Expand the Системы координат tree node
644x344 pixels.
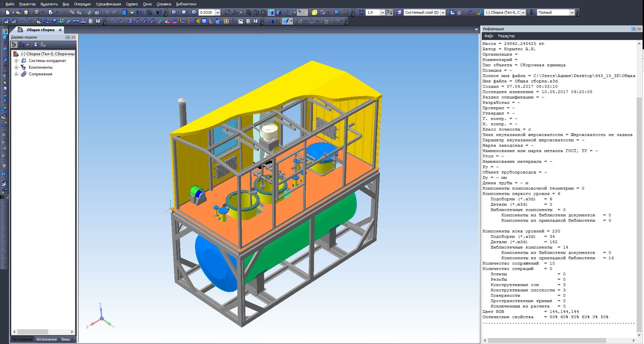click(16, 61)
